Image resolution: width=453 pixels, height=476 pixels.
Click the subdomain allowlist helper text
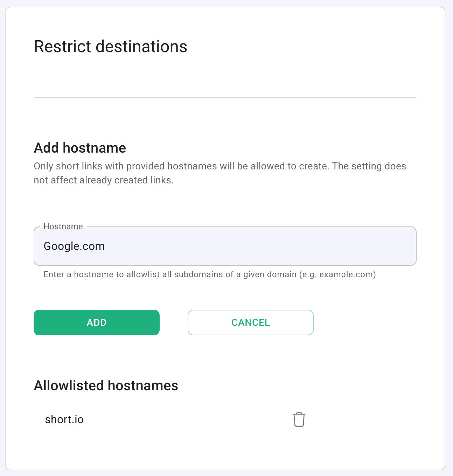pos(209,274)
